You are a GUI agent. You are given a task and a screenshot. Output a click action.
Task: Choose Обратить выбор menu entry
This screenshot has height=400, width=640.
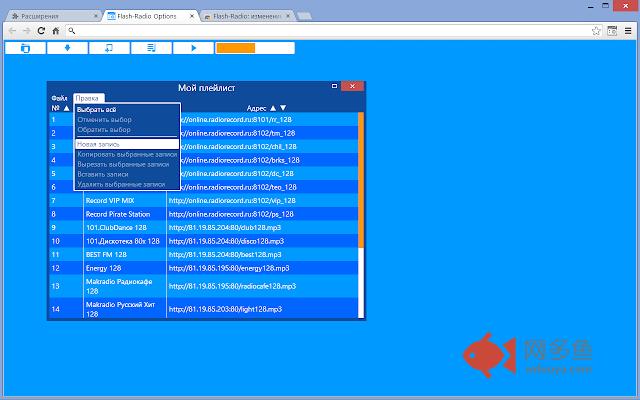pos(127,130)
